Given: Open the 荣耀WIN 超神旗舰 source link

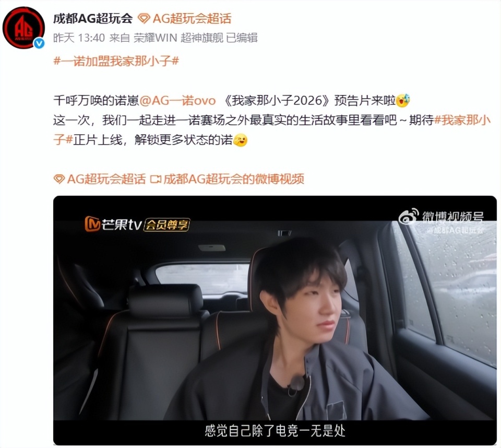Looking at the screenshot, I should pos(178,38).
